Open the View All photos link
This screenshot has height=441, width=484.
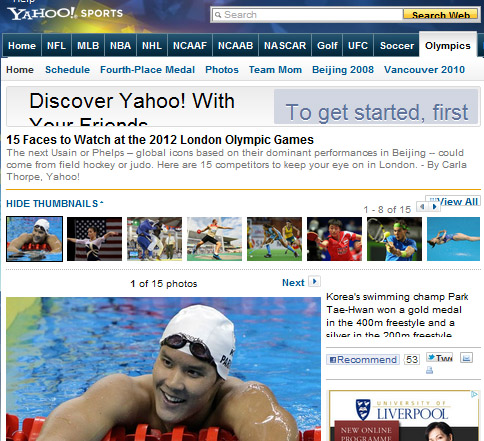coord(453,201)
